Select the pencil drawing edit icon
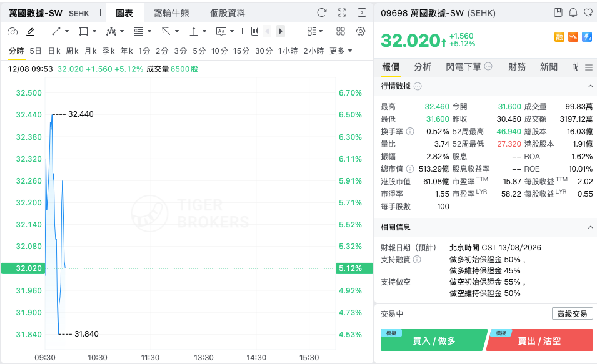Viewport: 597px width, 364px height. pos(30,31)
